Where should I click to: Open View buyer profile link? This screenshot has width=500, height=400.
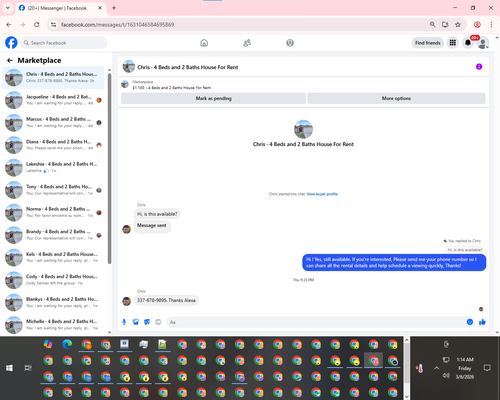pyautogui.click(x=322, y=194)
